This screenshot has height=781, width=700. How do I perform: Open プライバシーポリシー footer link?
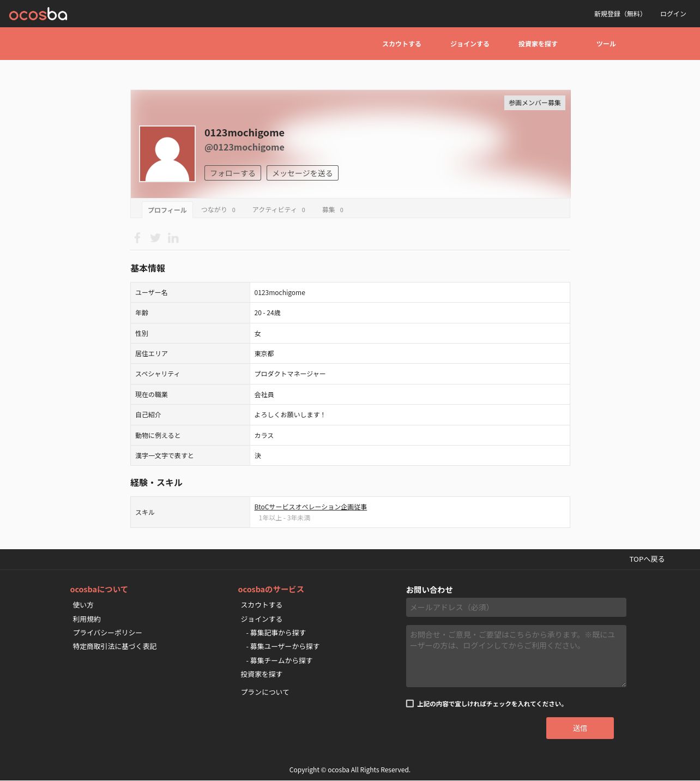coord(107,633)
